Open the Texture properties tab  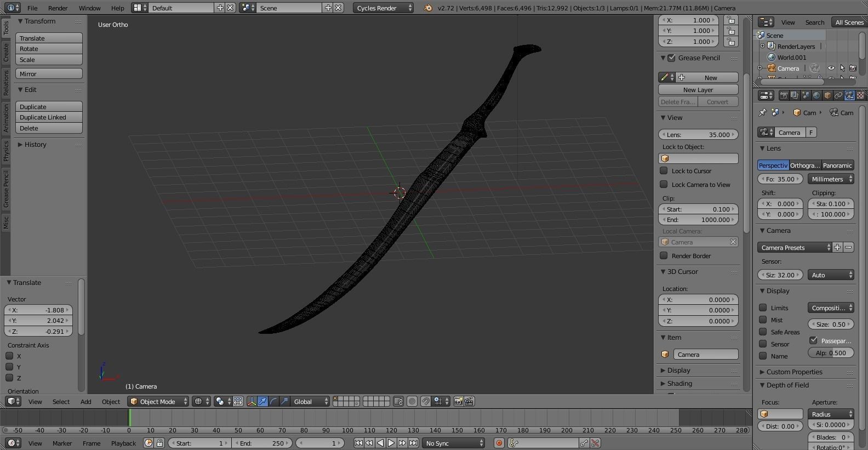coord(860,95)
